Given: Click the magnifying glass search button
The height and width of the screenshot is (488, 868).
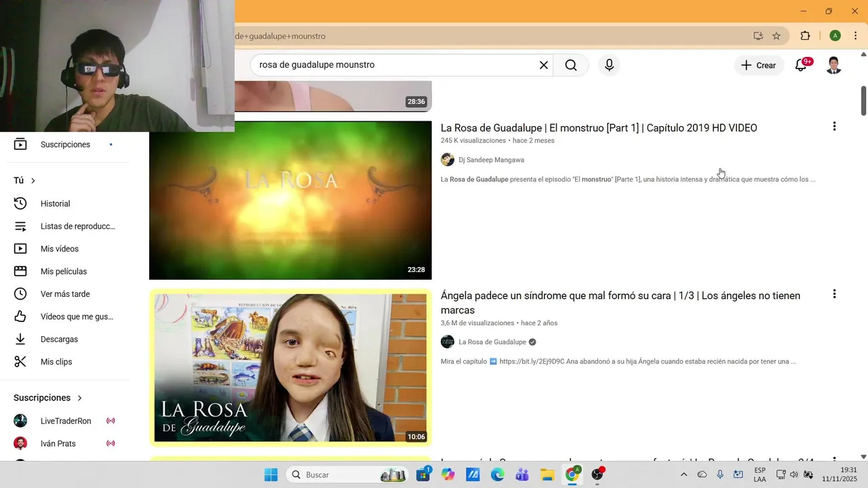Looking at the screenshot, I should point(571,65).
